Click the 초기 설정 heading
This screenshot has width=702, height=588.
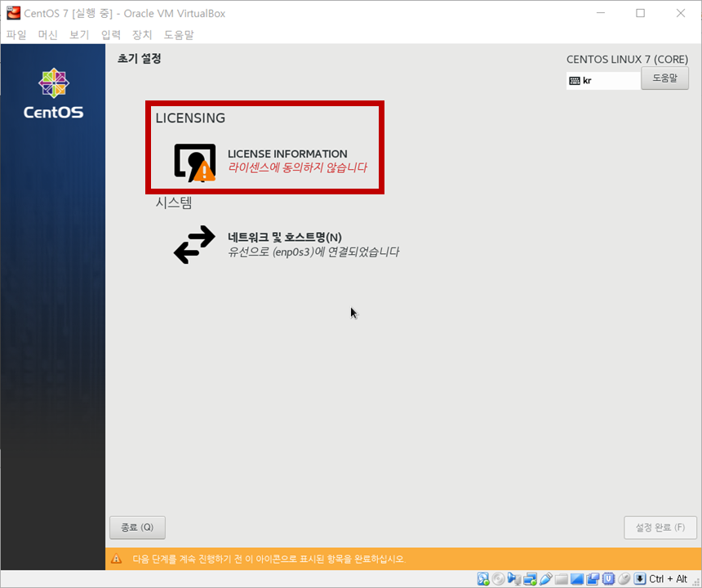point(140,59)
